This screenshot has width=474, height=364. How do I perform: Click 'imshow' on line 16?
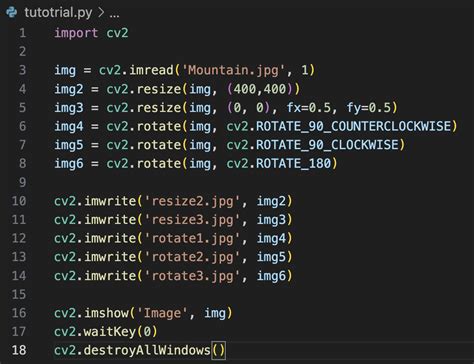point(106,313)
